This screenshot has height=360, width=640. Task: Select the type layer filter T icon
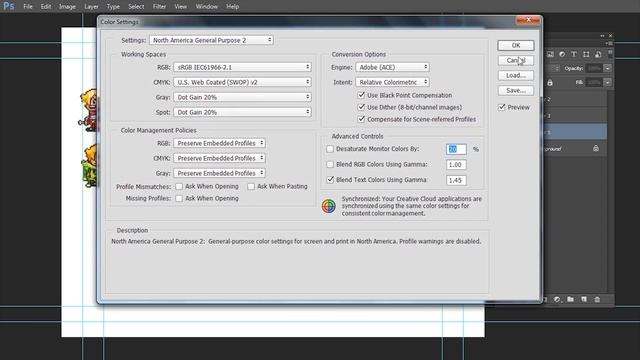(x=574, y=54)
